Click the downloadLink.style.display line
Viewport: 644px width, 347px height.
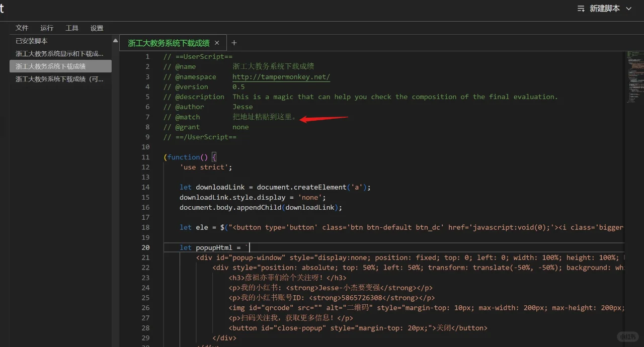coord(253,197)
